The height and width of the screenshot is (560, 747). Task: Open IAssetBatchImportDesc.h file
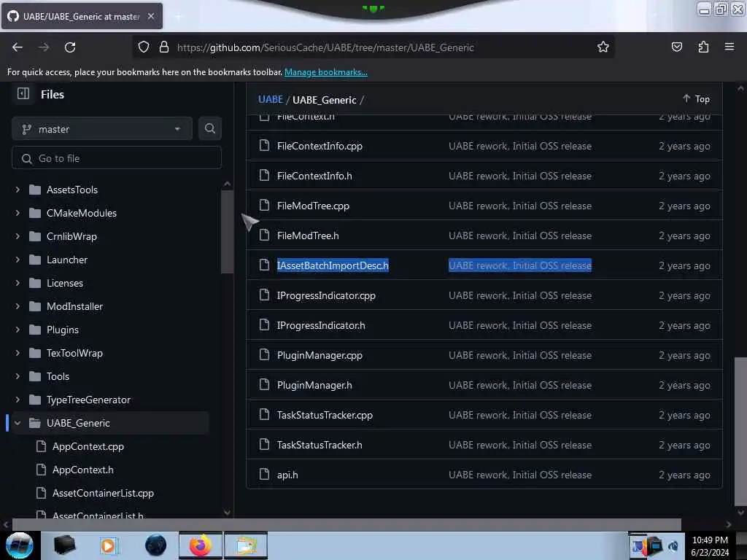click(333, 265)
